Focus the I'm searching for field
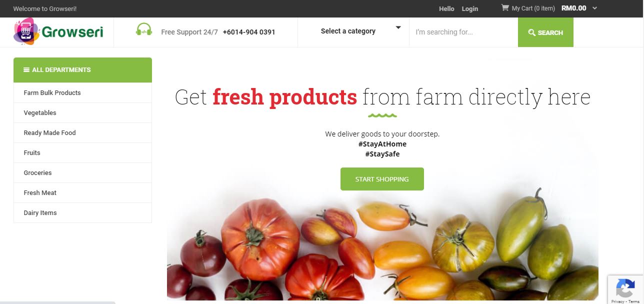This screenshot has height=304, width=644. 463,32
